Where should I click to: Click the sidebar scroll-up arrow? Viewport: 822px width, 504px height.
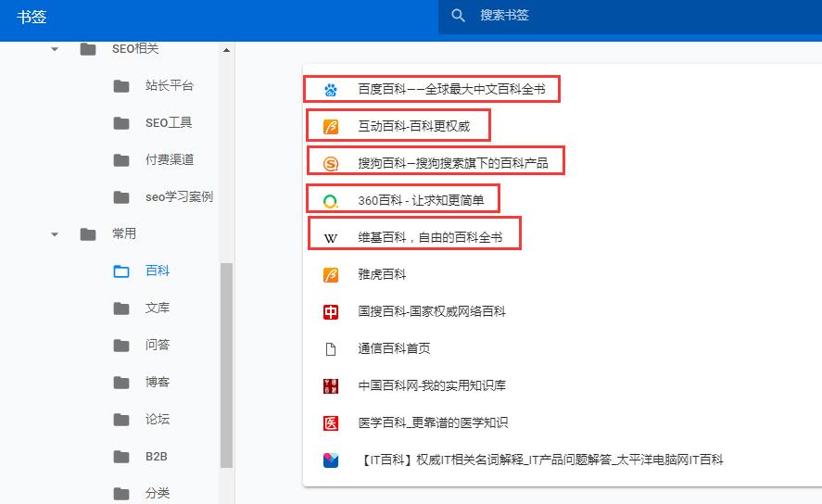click(226, 50)
